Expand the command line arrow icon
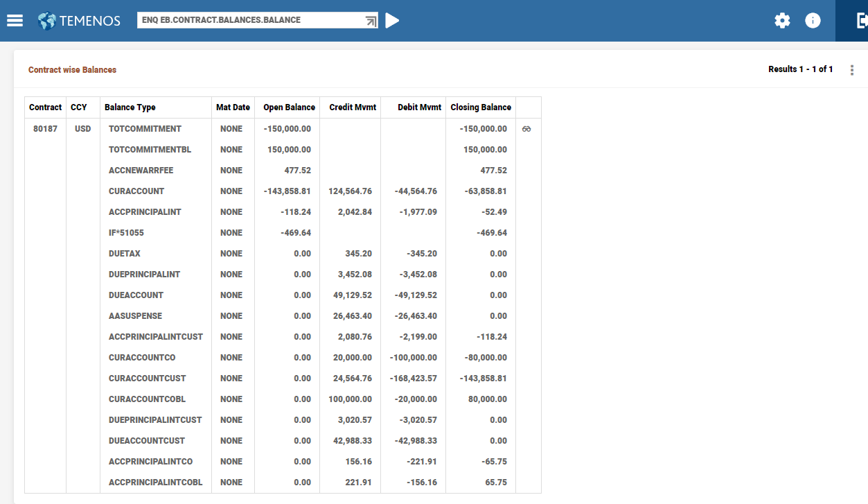The image size is (868, 504). 371,21
